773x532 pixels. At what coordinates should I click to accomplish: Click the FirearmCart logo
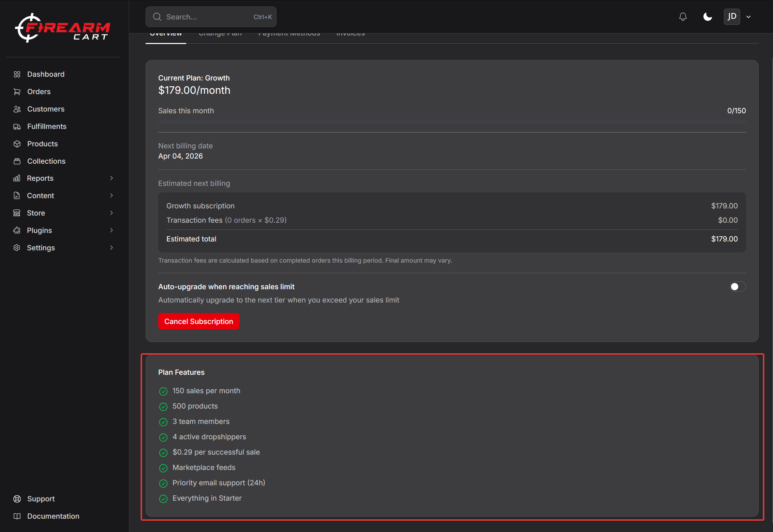click(63, 28)
